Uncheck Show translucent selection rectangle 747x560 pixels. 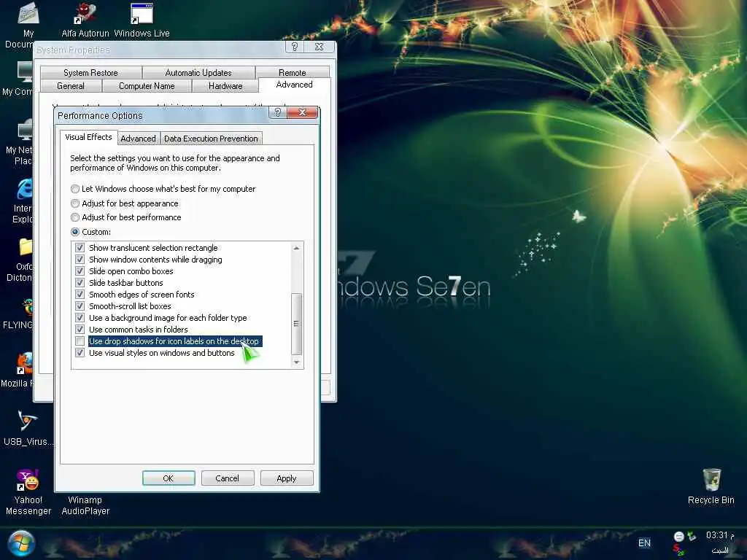click(80, 248)
